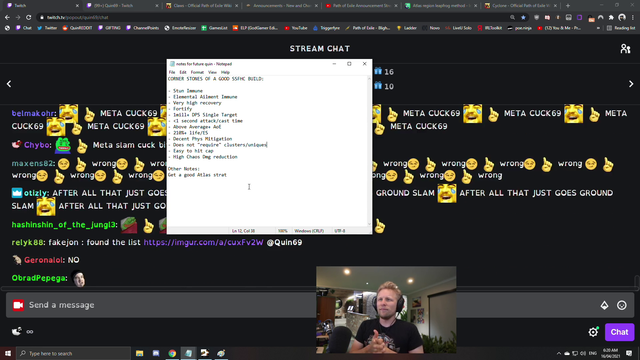Open the Ladder bookmark
This screenshot has height=360, width=640.
pyautogui.click(x=407, y=28)
